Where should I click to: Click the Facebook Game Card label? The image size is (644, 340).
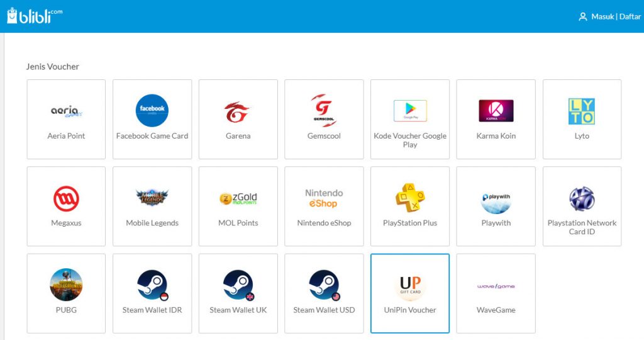(152, 136)
